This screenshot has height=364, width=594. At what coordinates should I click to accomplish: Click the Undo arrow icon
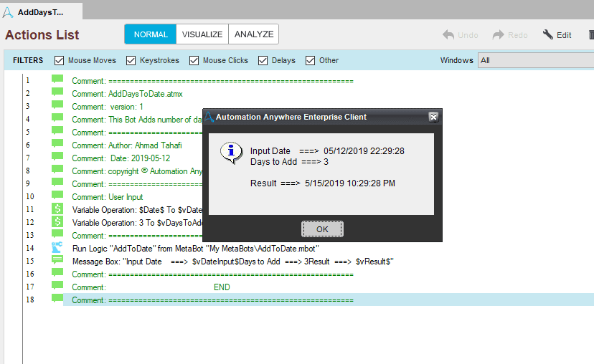point(448,35)
